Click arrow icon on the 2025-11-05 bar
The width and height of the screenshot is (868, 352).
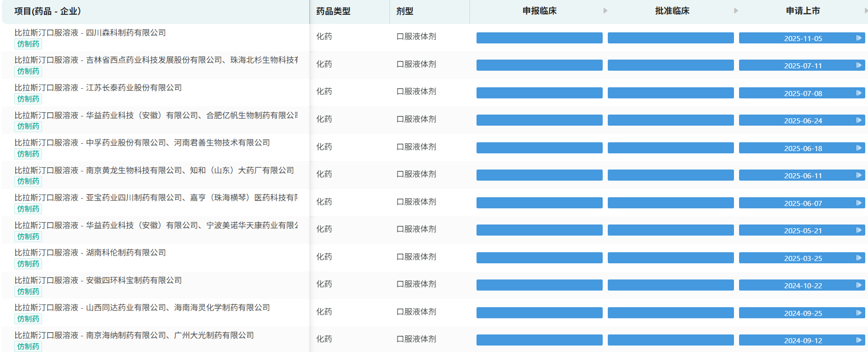pos(859,38)
